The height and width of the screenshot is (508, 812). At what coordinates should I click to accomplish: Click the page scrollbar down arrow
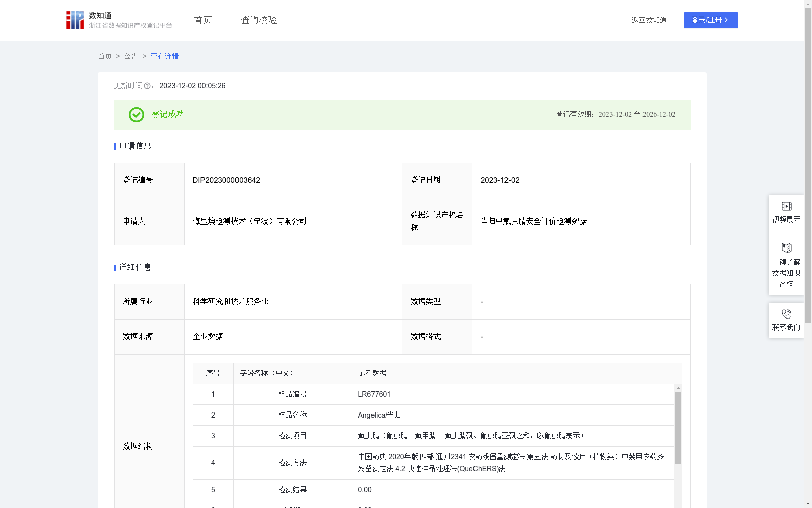808,504
